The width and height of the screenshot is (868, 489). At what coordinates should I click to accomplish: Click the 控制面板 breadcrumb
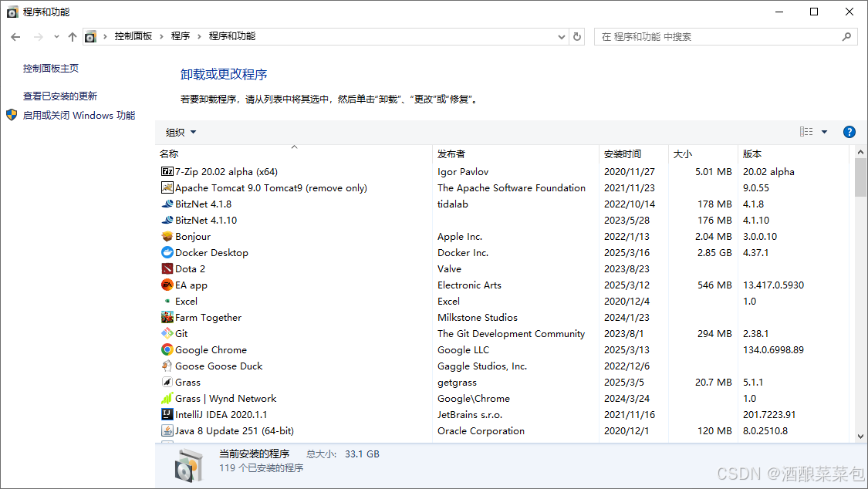(133, 36)
